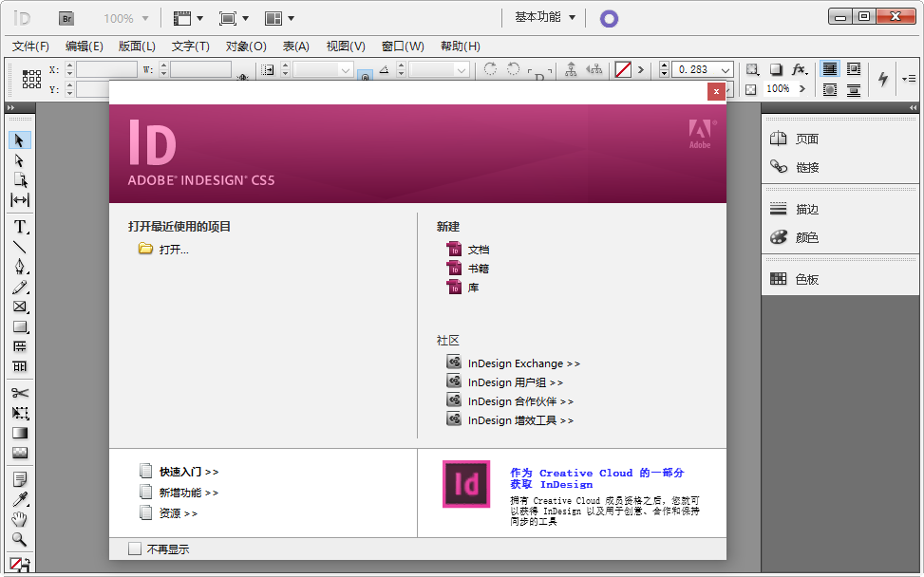Click the CS Live circle icon

pyautogui.click(x=609, y=19)
